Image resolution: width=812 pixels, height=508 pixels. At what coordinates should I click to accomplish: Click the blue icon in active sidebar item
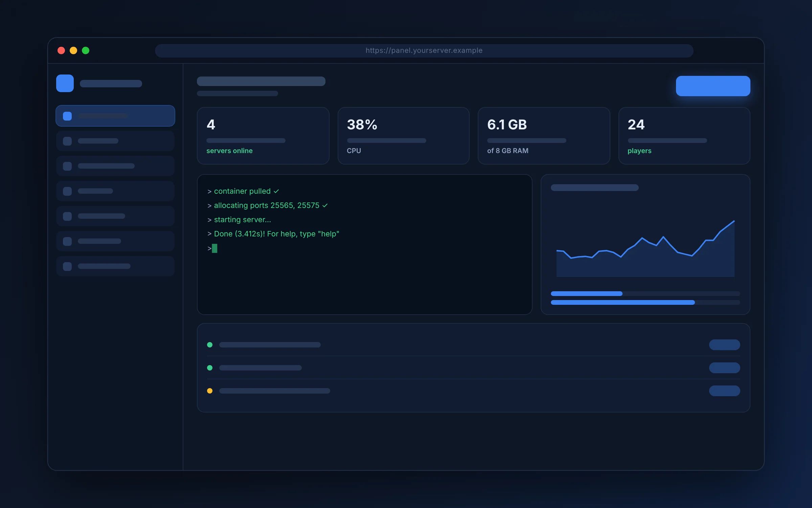point(67,116)
